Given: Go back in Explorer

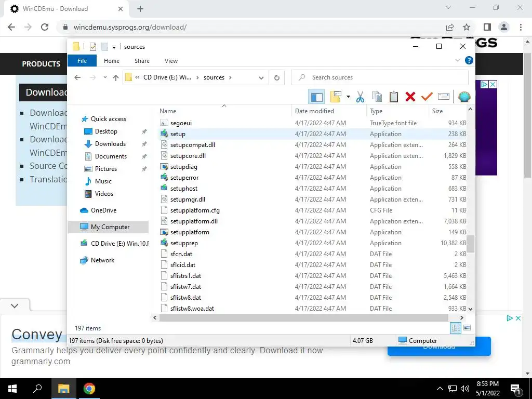Looking at the screenshot, I should point(77,77).
